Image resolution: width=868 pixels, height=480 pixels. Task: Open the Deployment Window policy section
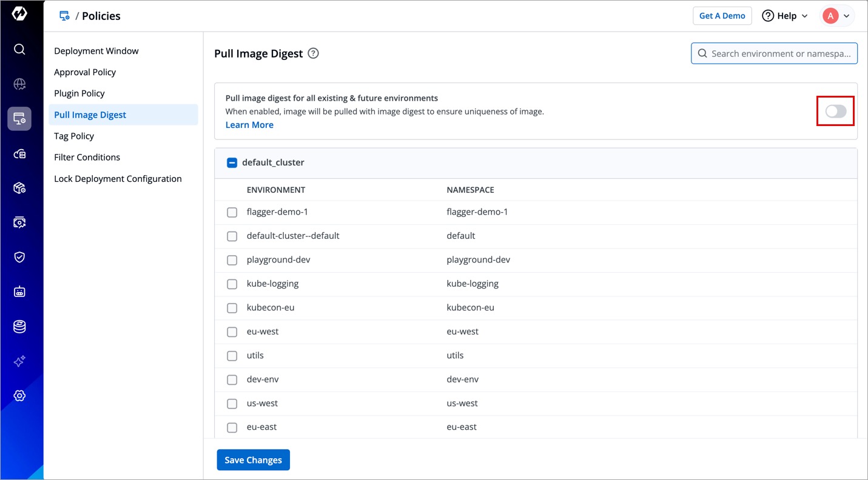96,51
